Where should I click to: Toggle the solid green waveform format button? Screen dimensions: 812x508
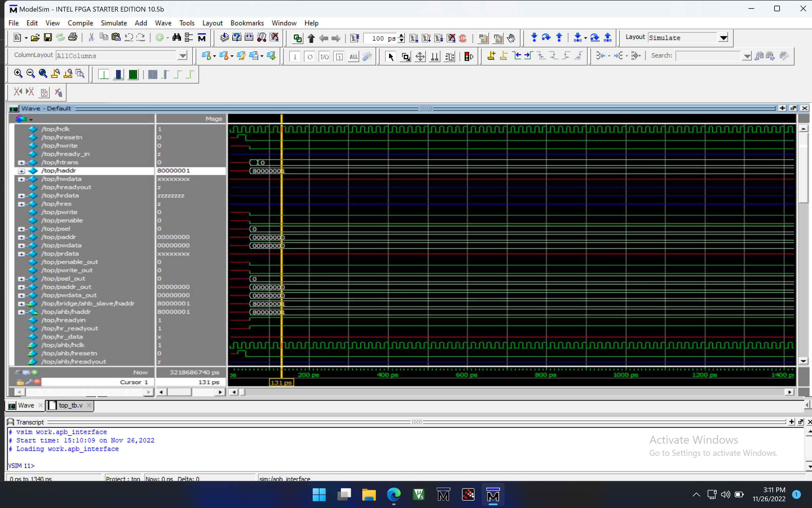pos(133,74)
